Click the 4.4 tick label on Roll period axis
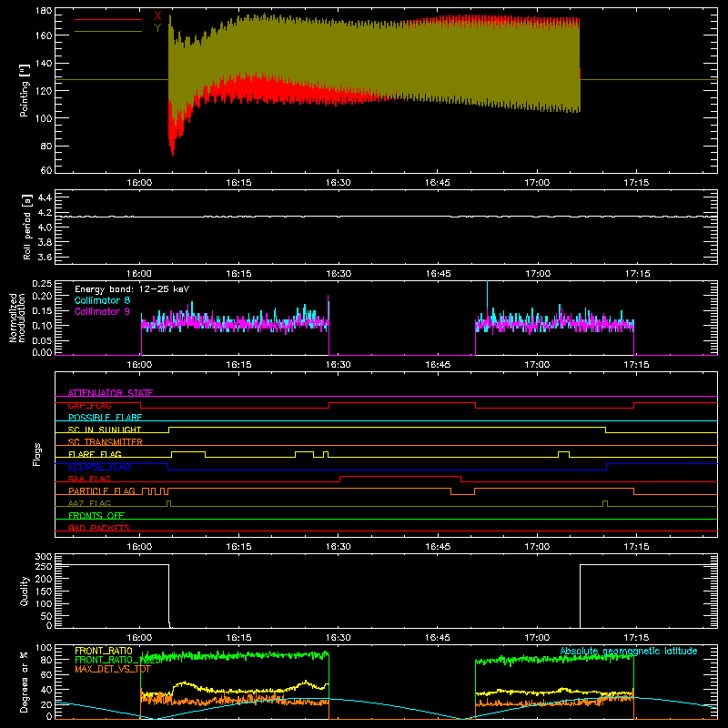Image resolution: width=728 pixels, height=728 pixels. tap(45, 197)
